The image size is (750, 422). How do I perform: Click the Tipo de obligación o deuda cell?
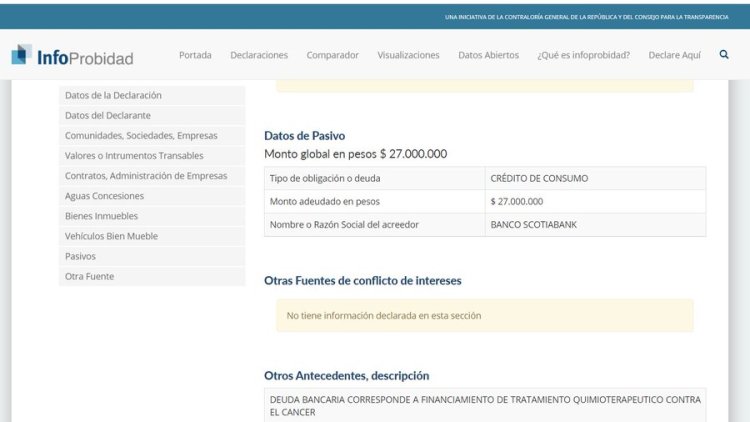(375, 178)
